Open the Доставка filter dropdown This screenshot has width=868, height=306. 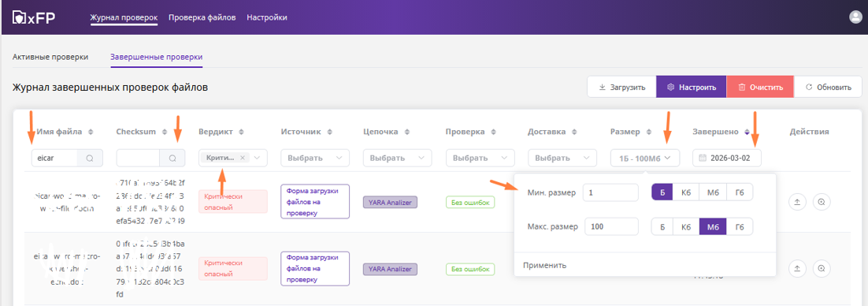(x=562, y=158)
